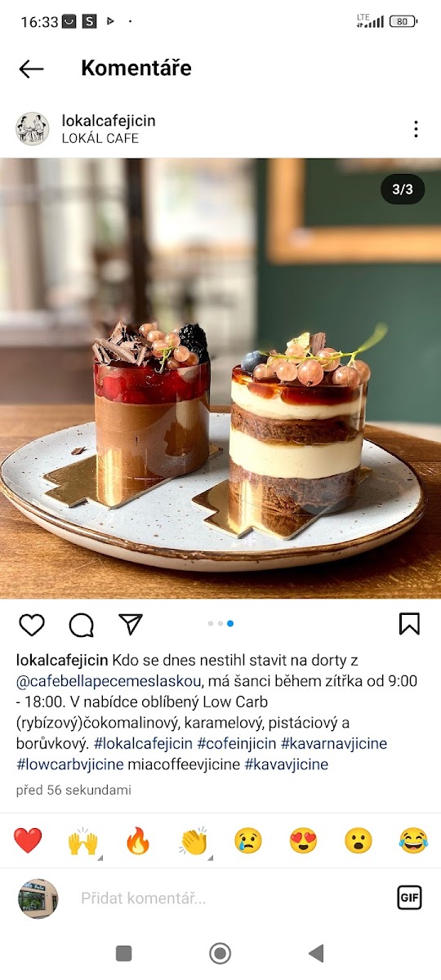The image size is (441, 980).
Task: Tap the comment speech bubble icon
Action: click(x=81, y=625)
